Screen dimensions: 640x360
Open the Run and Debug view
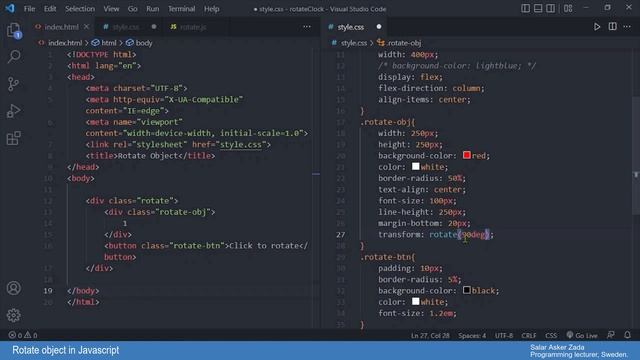[x=13, y=111]
